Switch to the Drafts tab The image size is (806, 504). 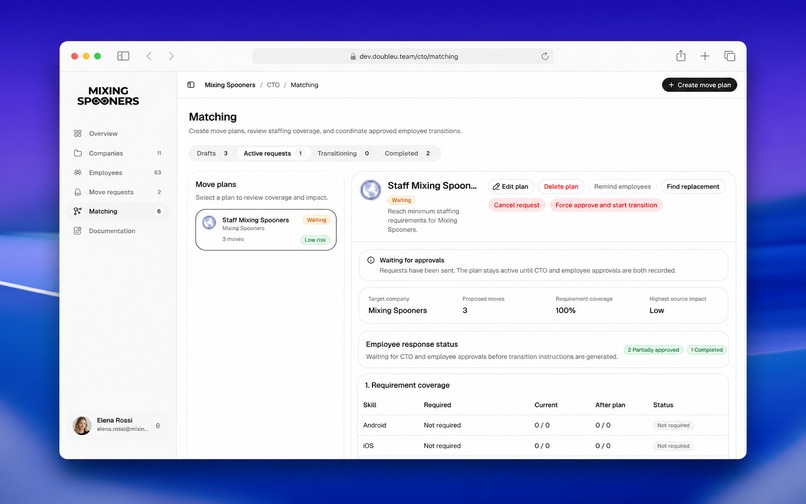coord(213,153)
